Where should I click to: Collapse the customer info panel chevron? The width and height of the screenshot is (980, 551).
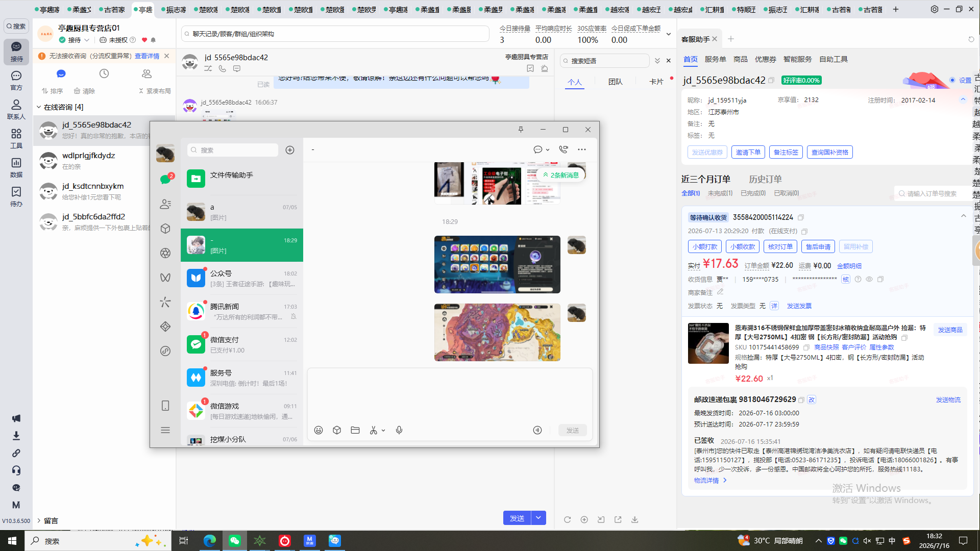point(963,99)
